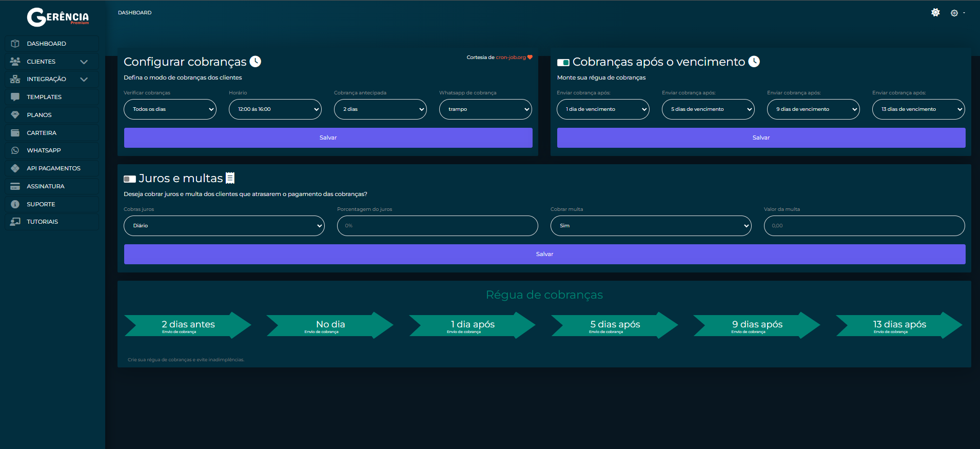Click the Templates chat bubble icon
980x449 pixels.
pos(15,97)
